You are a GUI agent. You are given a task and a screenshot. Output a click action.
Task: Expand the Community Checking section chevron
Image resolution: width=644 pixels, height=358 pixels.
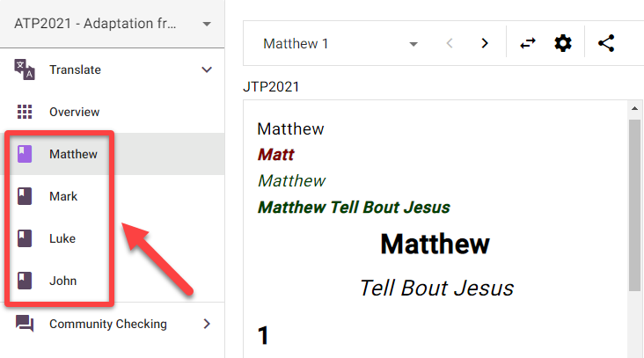[x=208, y=324]
